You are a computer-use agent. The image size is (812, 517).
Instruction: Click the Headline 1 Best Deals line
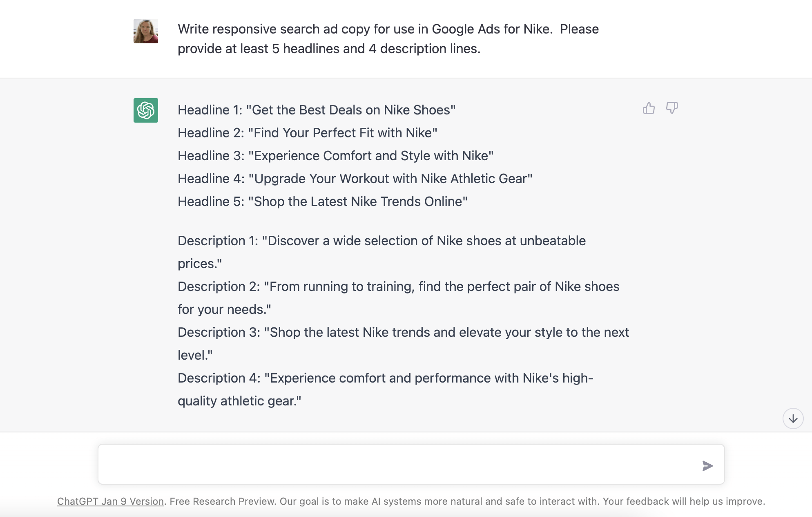(x=317, y=110)
